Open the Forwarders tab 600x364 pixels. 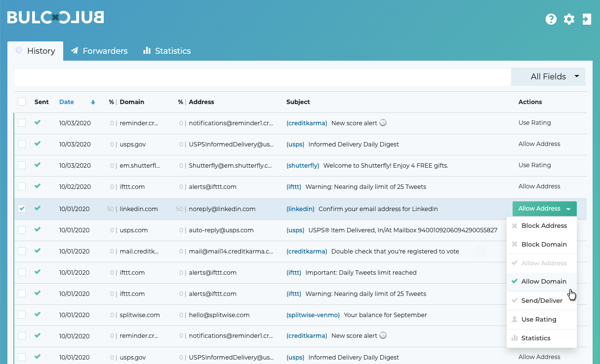(99, 51)
